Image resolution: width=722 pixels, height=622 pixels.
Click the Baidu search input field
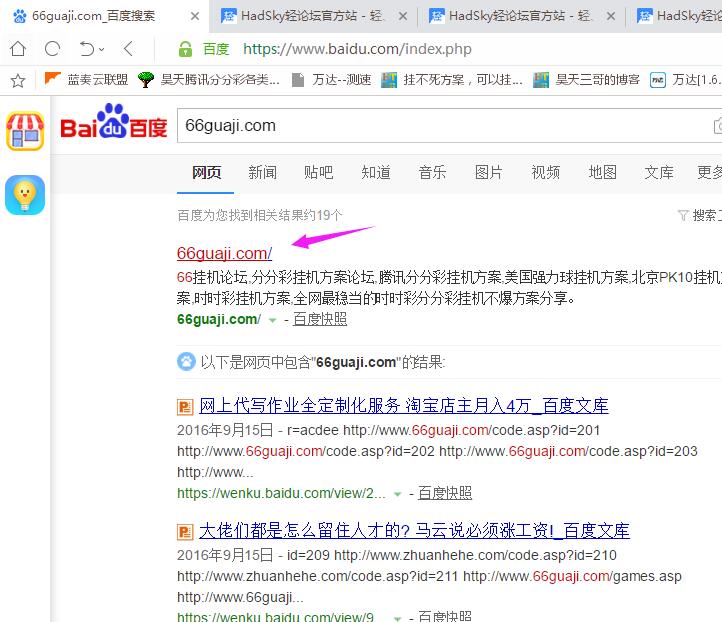coord(440,126)
